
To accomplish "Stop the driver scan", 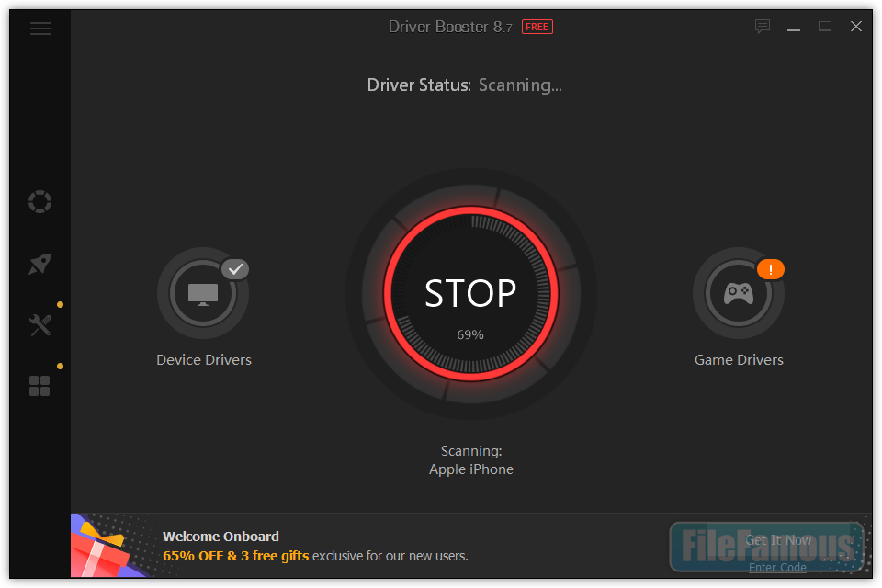I will [470, 294].
